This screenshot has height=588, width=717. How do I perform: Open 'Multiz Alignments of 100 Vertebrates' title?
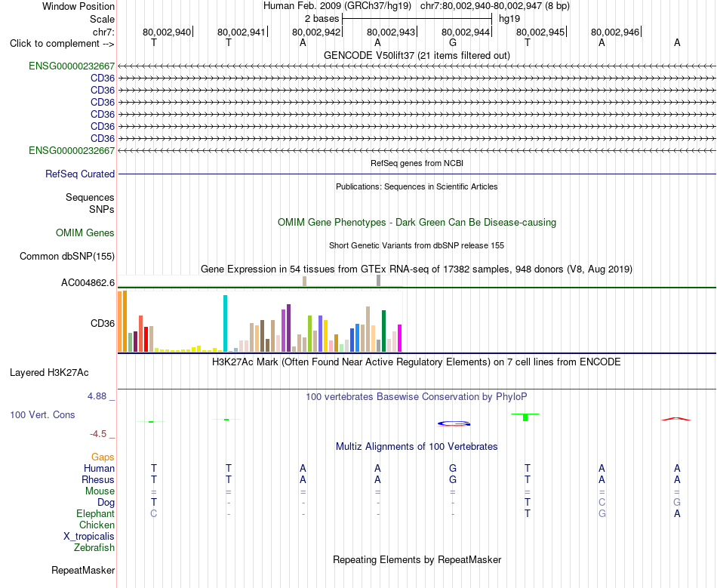point(417,447)
